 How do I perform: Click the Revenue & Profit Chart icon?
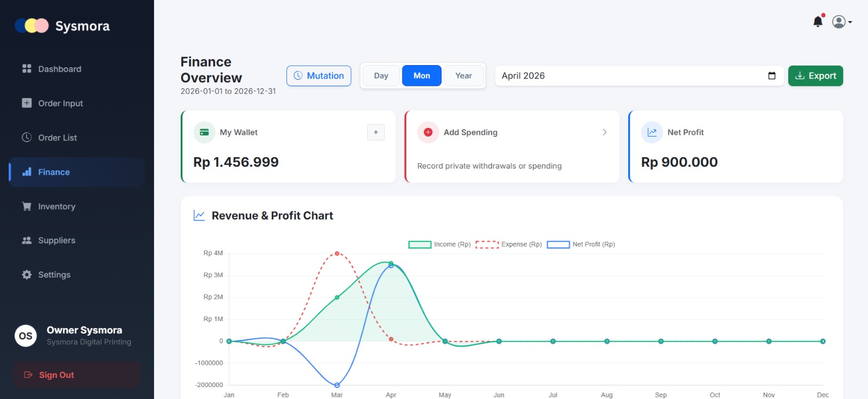click(199, 216)
